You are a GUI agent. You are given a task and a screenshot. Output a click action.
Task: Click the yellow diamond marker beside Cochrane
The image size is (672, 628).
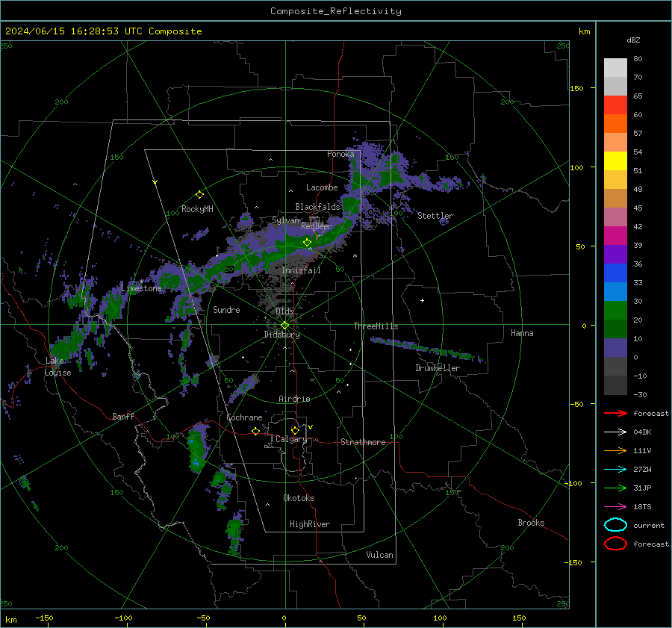coord(255,431)
